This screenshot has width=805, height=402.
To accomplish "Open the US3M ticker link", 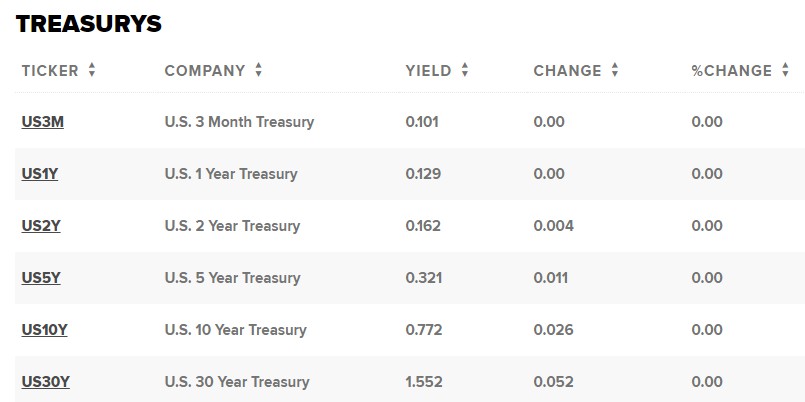I will 43,122.
